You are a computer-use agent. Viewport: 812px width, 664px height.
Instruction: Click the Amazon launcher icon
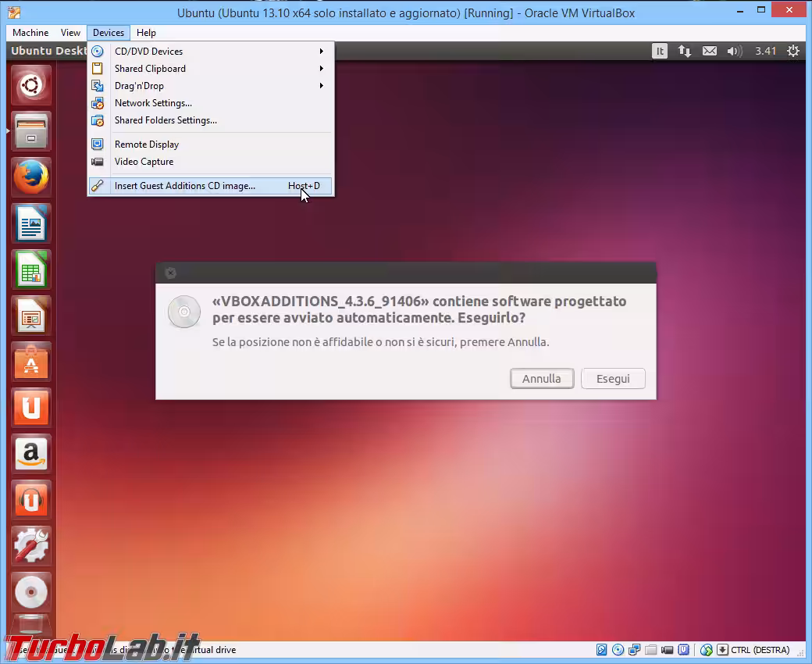31,455
